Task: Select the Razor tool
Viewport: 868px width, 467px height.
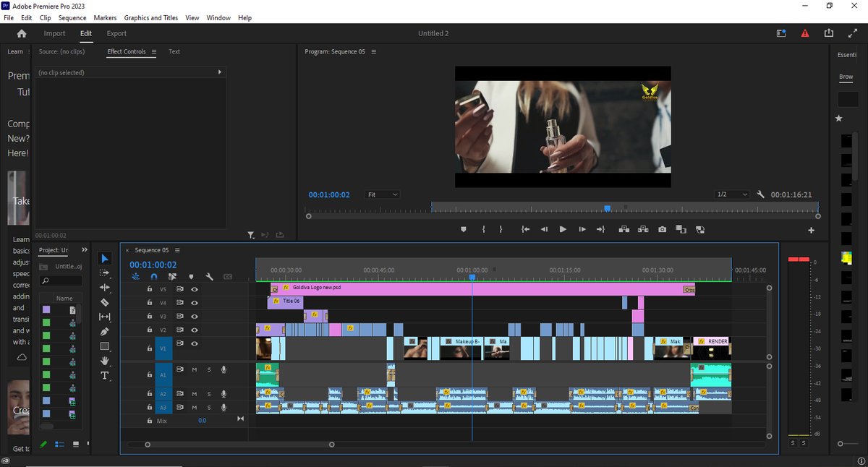Action: point(104,302)
